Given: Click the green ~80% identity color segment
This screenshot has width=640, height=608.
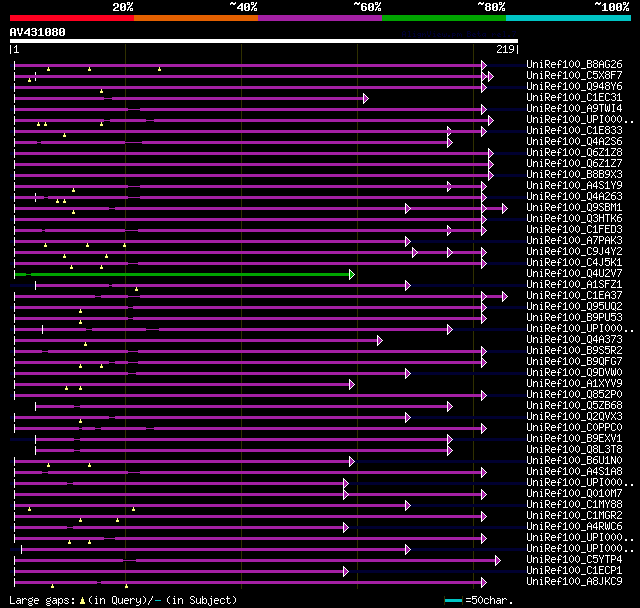Looking at the screenshot, I should pyautogui.click(x=444, y=18).
